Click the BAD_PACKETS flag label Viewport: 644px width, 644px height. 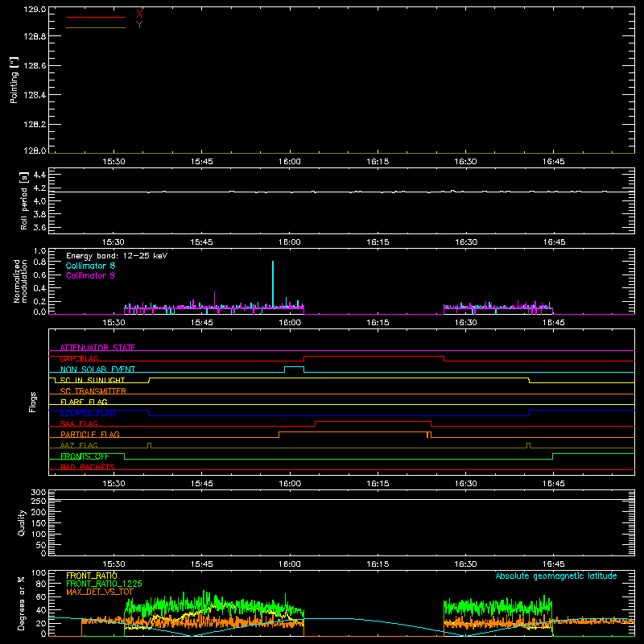click(88, 467)
